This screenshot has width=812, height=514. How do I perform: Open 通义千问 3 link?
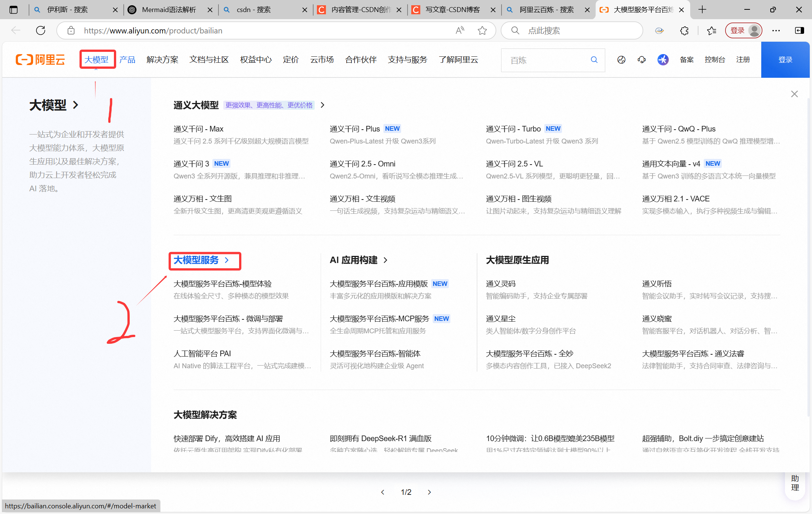click(191, 164)
